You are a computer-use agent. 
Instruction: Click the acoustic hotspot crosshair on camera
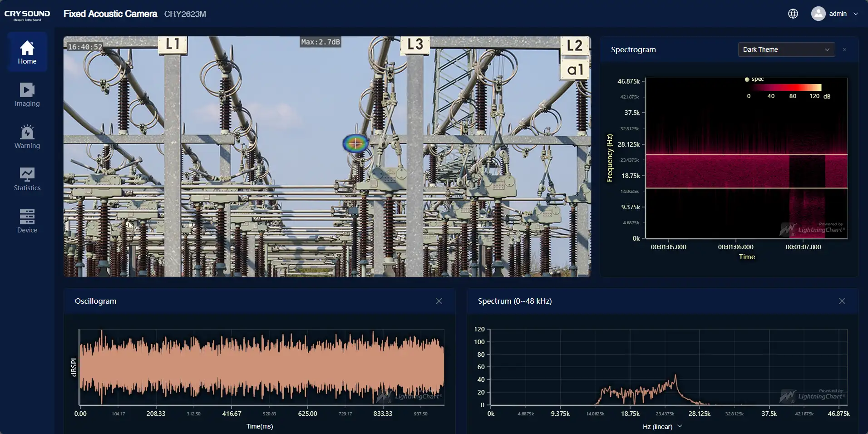355,143
